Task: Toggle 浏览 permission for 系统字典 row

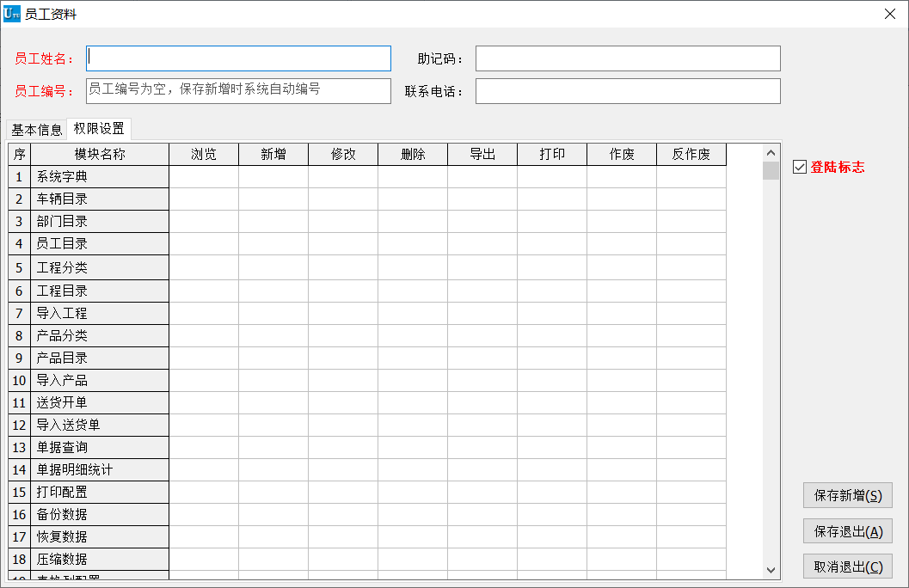Action: pyautogui.click(x=204, y=177)
